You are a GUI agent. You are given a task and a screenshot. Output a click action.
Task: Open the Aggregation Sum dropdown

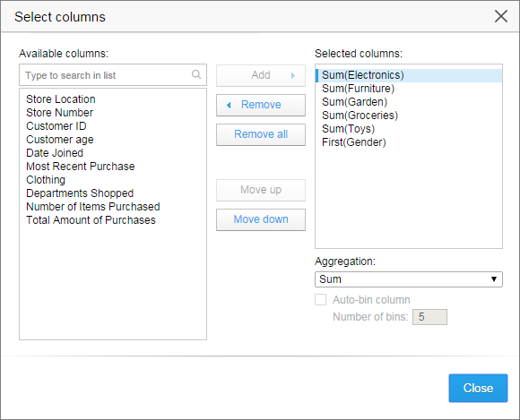click(x=409, y=279)
